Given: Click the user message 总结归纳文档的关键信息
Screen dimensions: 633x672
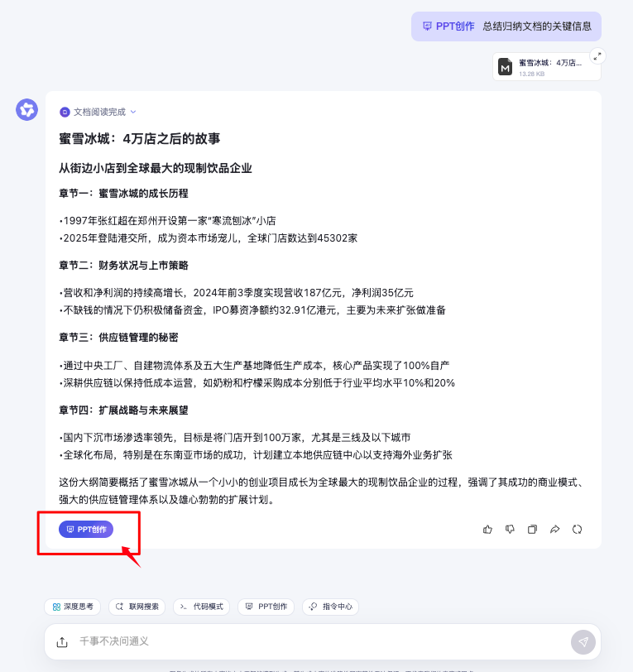Looking at the screenshot, I should click(x=537, y=26).
